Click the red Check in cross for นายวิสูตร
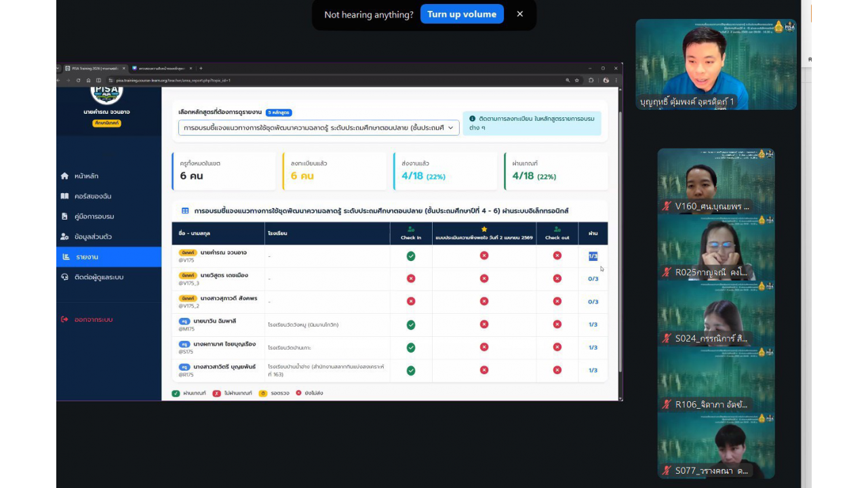868x488 pixels. 411,279
